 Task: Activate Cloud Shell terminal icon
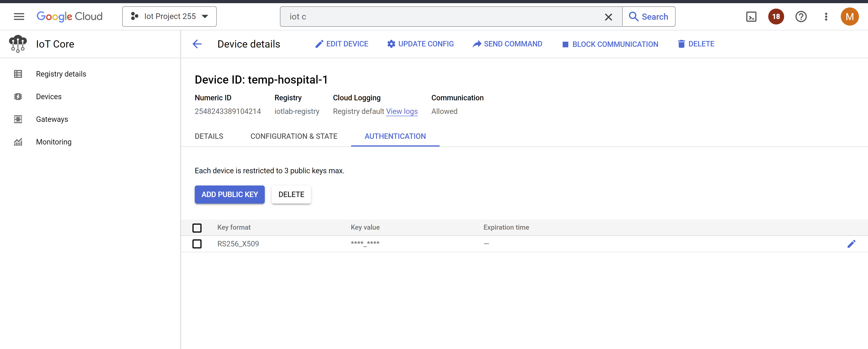[751, 17]
